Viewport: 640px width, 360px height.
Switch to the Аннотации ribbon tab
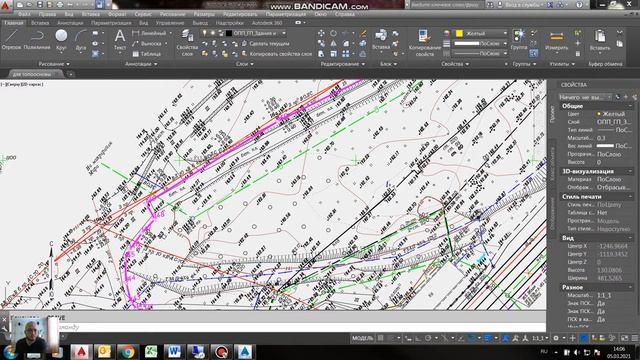point(70,23)
